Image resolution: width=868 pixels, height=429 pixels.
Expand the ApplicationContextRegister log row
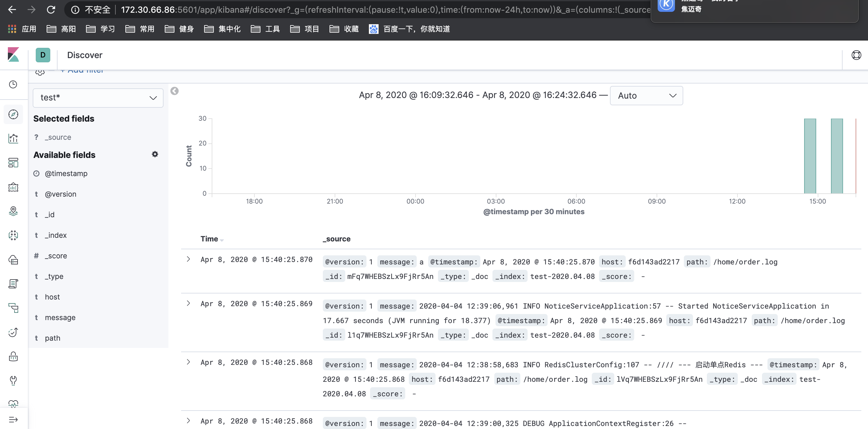pyautogui.click(x=188, y=421)
